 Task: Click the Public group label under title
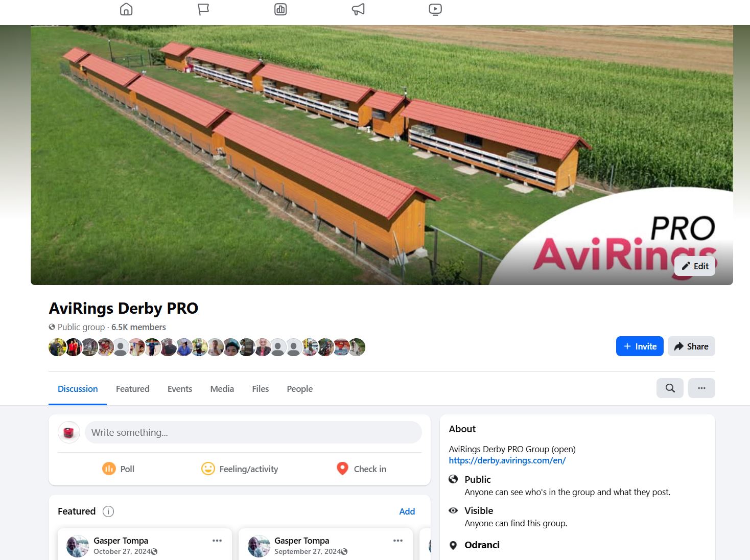(81, 327)
